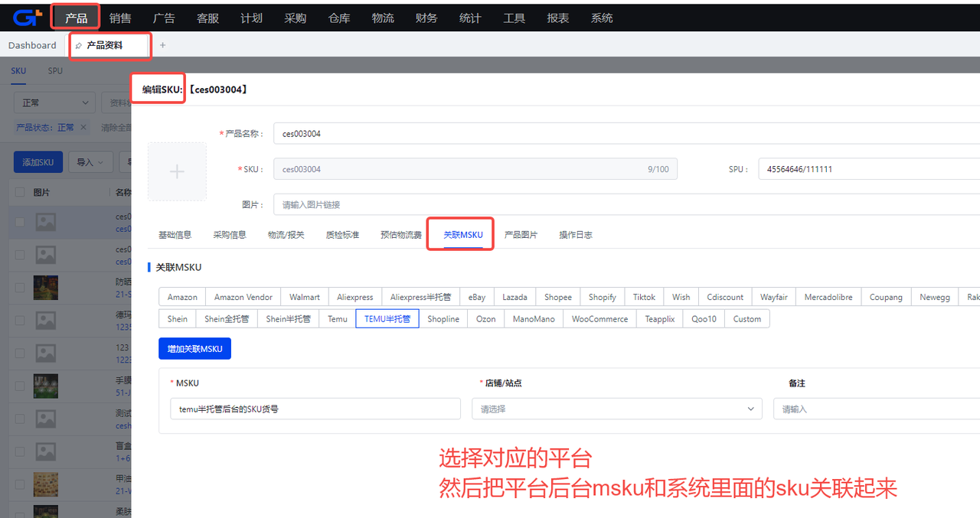The image size is (980, 518).
Task: Open the 仓库 top menu
Action: coord(338,18)
